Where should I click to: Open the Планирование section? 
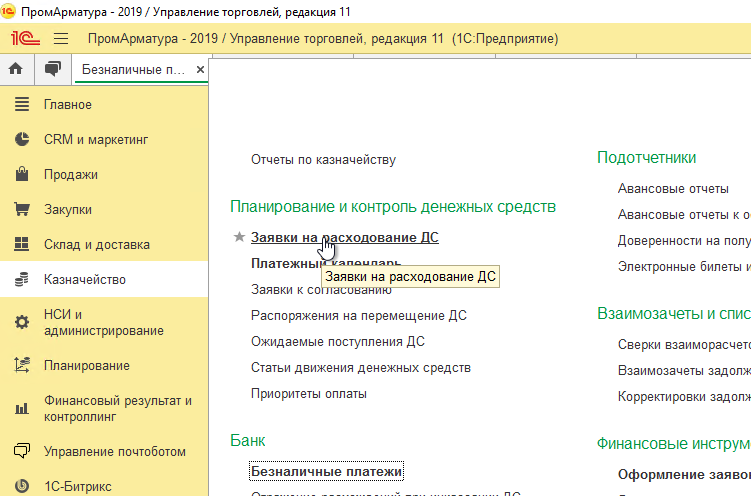tap(87, 365)
